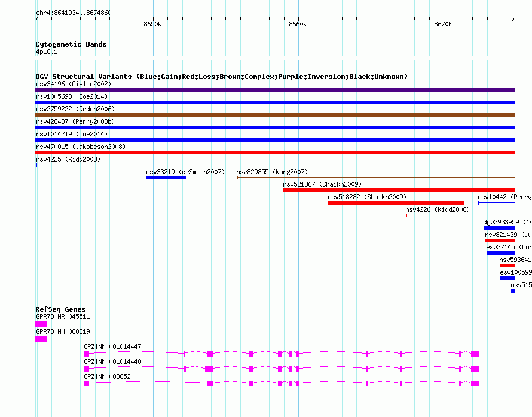
Task: Click the DGV Structural Variants track title
Action: pyautogui.click(x=222, y=77)
